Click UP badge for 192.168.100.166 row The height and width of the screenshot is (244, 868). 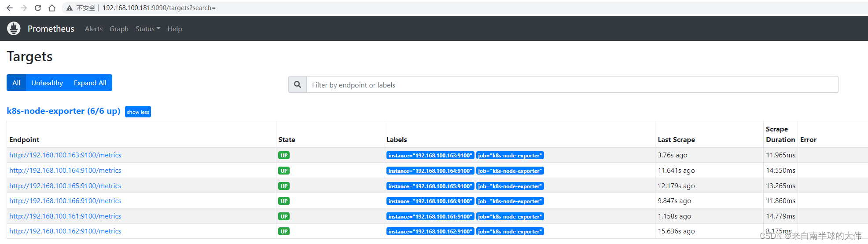[284, 201]
